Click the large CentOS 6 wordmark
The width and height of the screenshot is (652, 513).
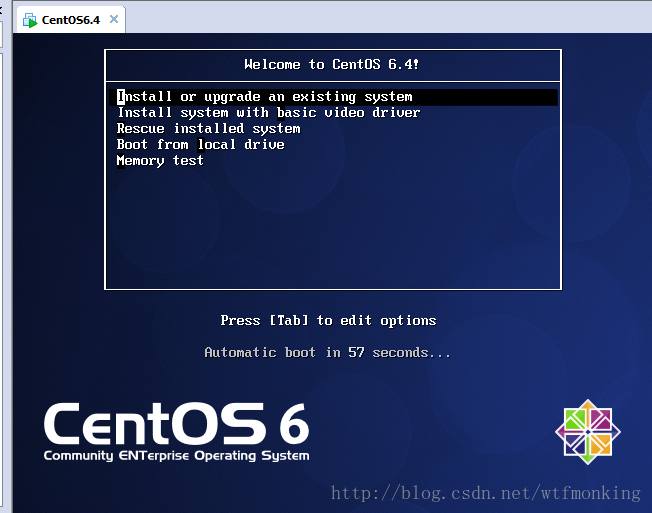176,423
